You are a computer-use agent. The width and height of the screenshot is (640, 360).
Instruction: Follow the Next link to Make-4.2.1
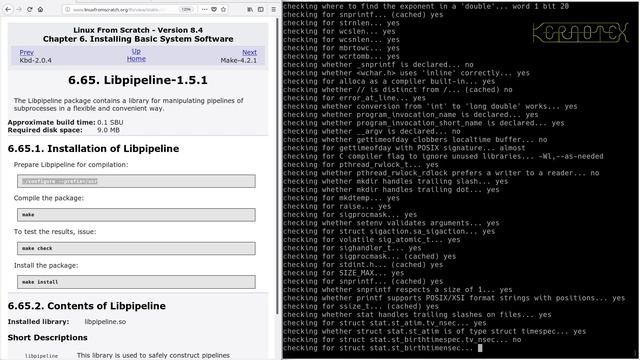pyautogui.click(x=249, y=52)
